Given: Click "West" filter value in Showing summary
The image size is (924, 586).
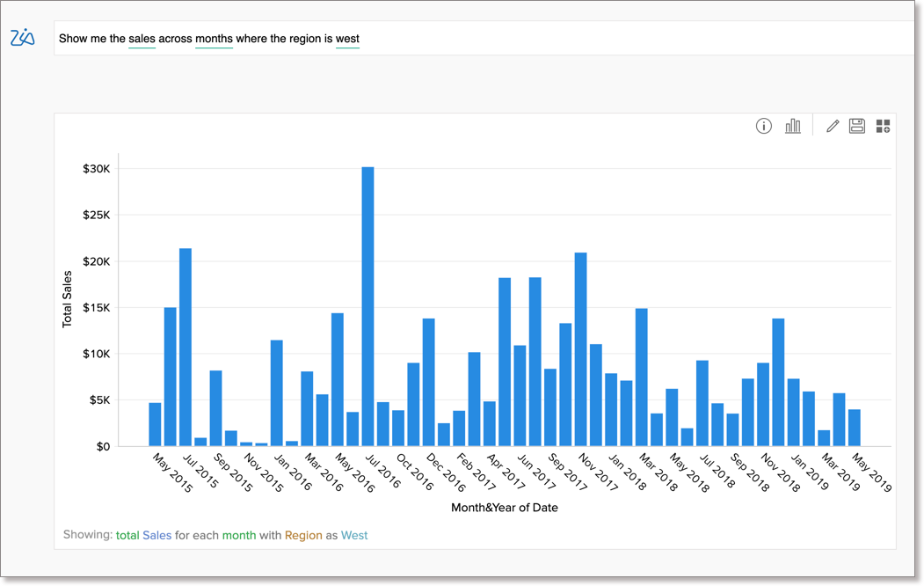Looking at the screenshot, I should pyautogui.click(x=354, y=535).
